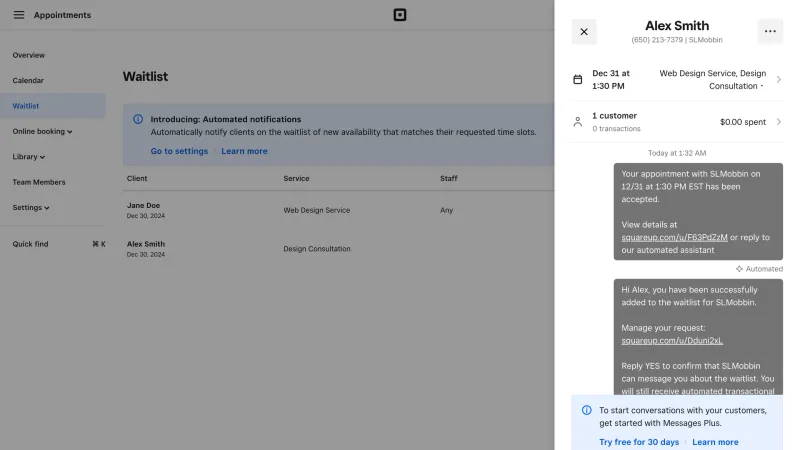The height and width of the screenshot is (450, 800).
Task: Click the info icon in Messages Plus notice
Action: (x=587, y=410)
